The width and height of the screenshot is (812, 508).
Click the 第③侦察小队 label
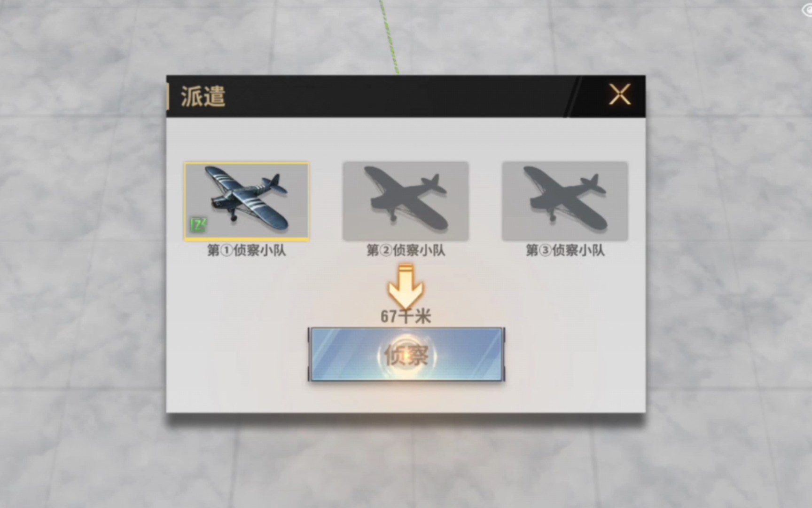click(565, 250)
